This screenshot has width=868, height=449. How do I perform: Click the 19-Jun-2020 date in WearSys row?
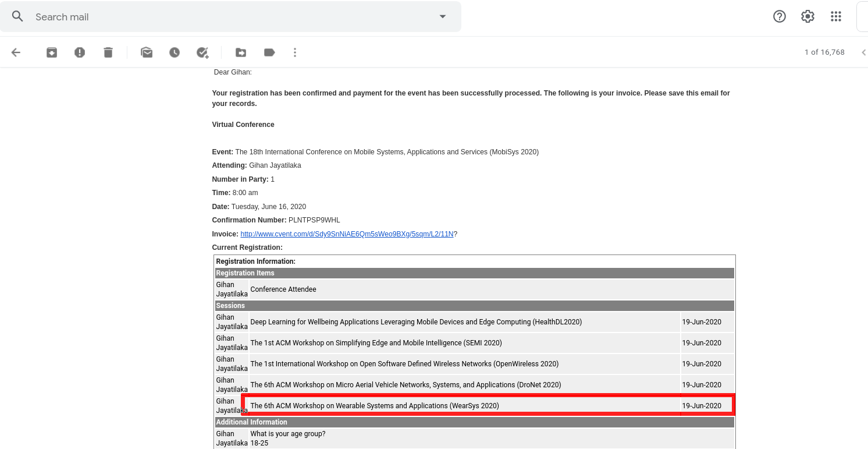pos(702,406)
